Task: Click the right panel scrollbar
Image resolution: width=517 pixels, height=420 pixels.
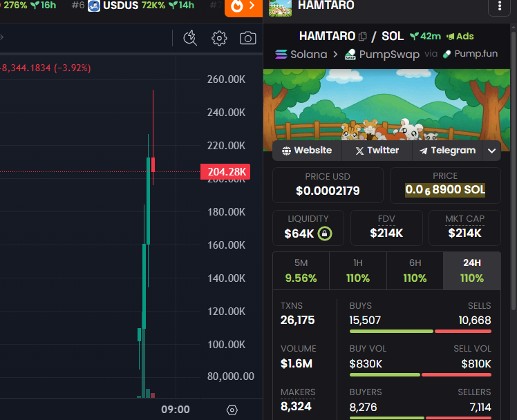Action: click(x=514, y=171)
